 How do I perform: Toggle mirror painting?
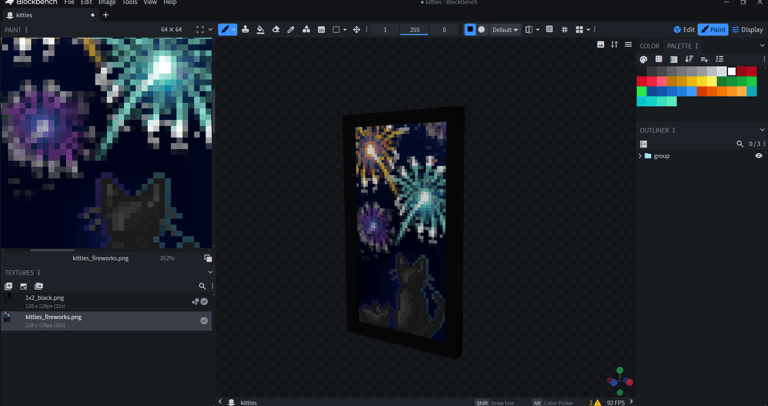(x=529, y=29)
